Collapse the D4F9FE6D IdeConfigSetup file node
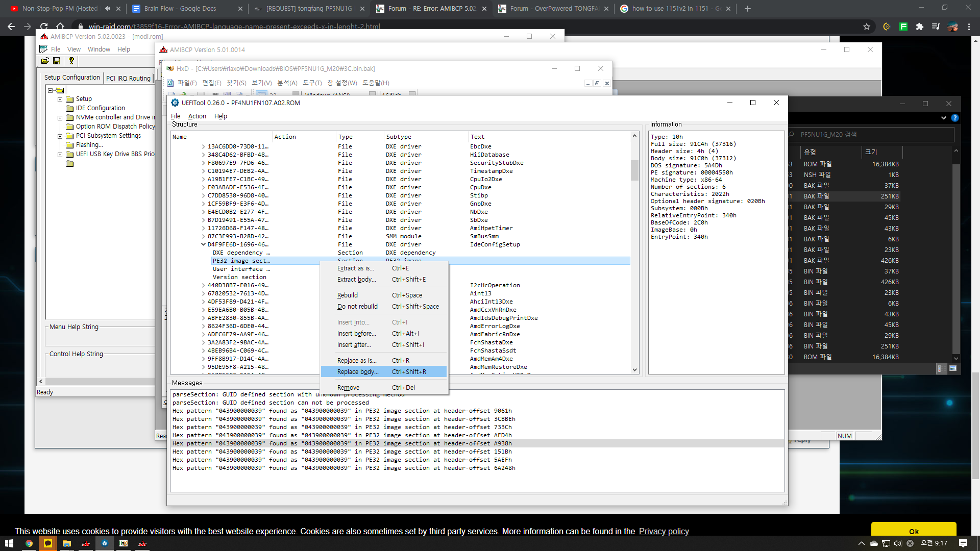980x551 pixels. coord(203,244)
